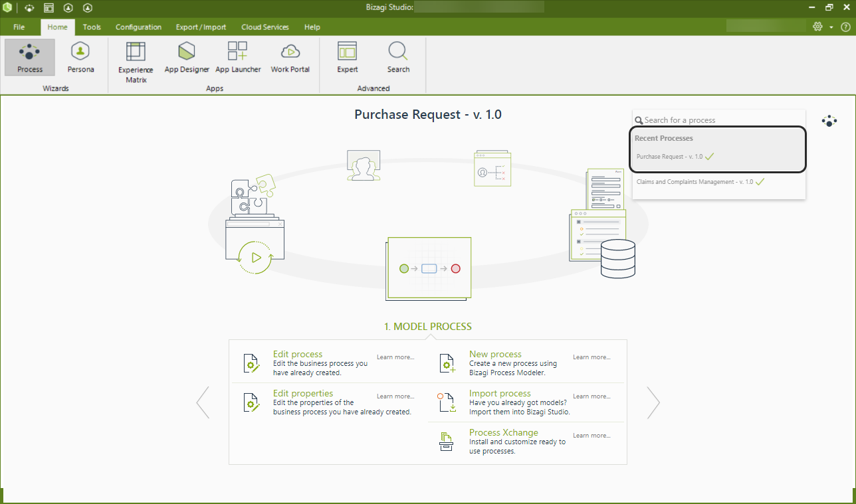The height and width of the screenshot is (504, 856).
Task: Open the App Launcher
Action: coord(238,58)
